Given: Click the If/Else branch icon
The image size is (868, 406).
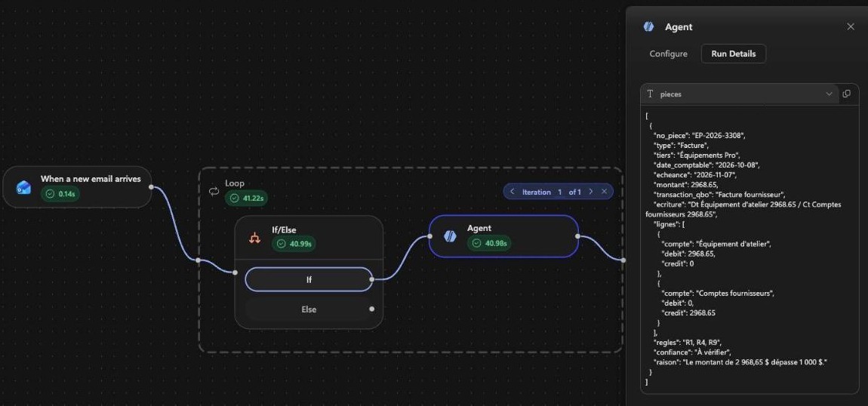Looking at the screenshot, I should point(254,237).
